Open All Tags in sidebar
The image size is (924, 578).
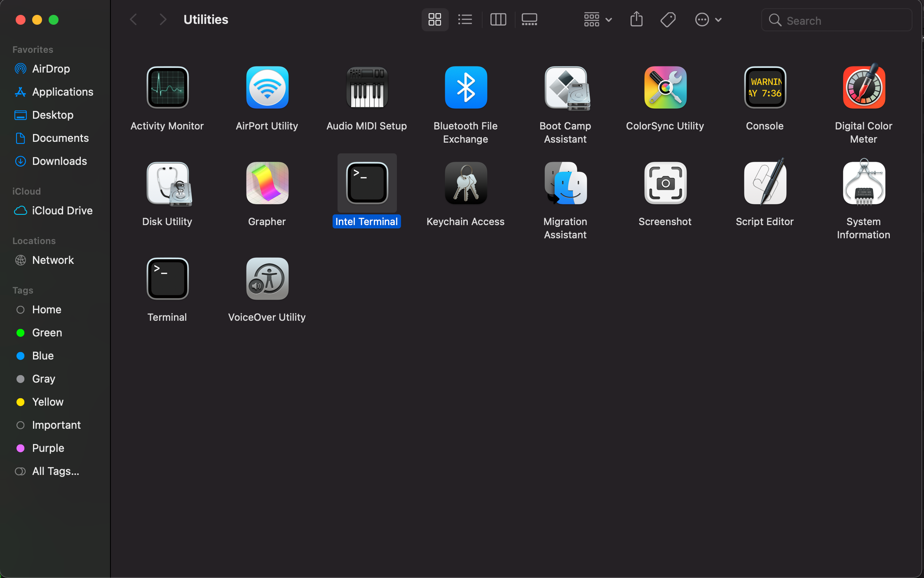(55, 471)
